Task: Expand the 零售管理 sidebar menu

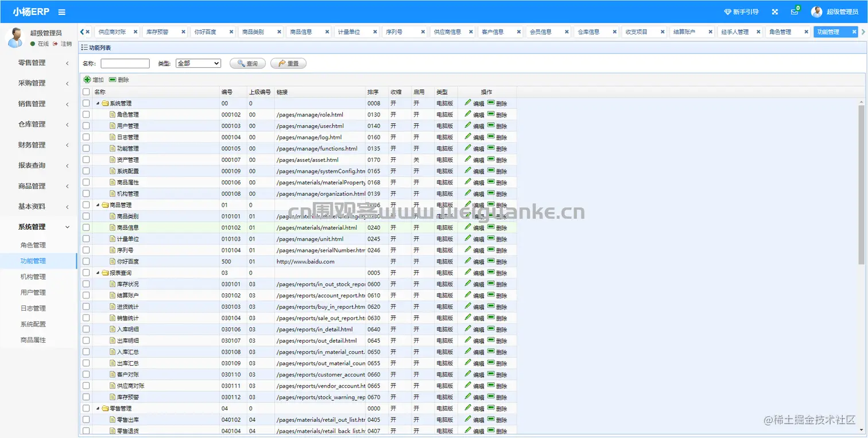Action: tap(38, 63)
